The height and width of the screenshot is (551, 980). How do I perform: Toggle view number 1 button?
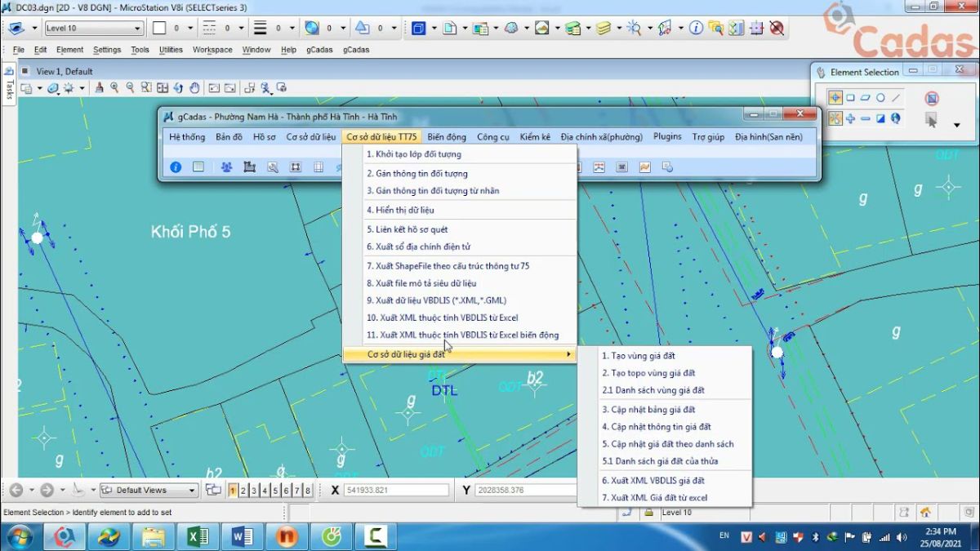tap(234, 491)
